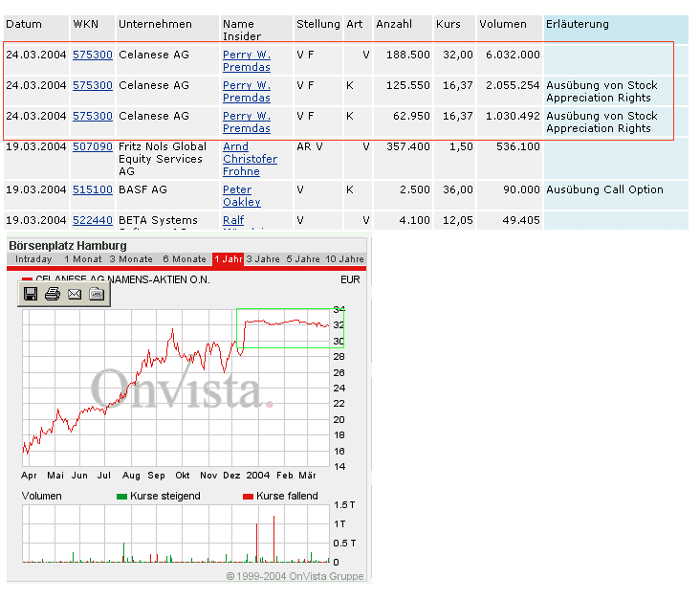Open WKN 515100 link for BASF AG

click(x=93, y=189)
